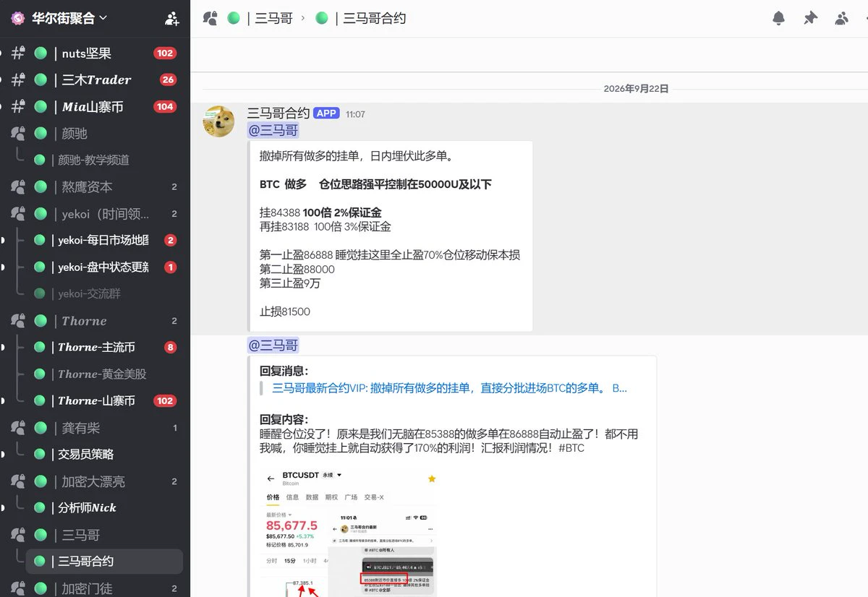Open notification settings bell icon
Screen dimensions: 868x597
click(779, 18)
